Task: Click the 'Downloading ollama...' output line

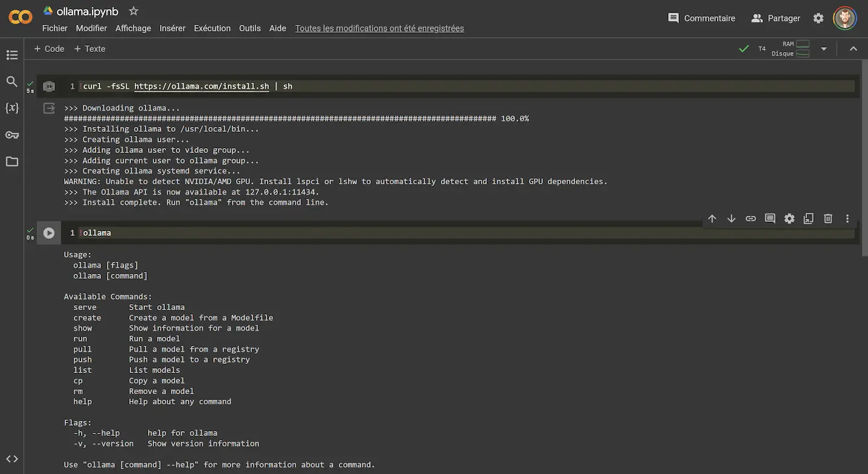Action: [x=122, y=108]
